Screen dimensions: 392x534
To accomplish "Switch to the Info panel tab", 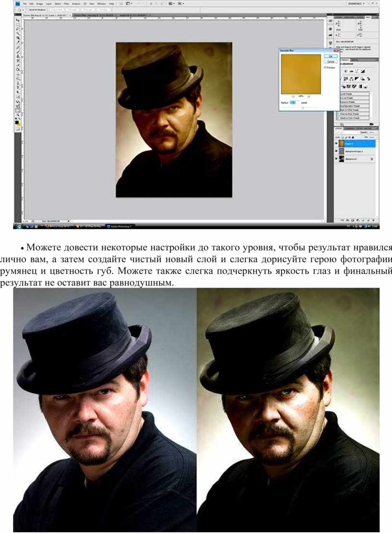I will 368,17.
